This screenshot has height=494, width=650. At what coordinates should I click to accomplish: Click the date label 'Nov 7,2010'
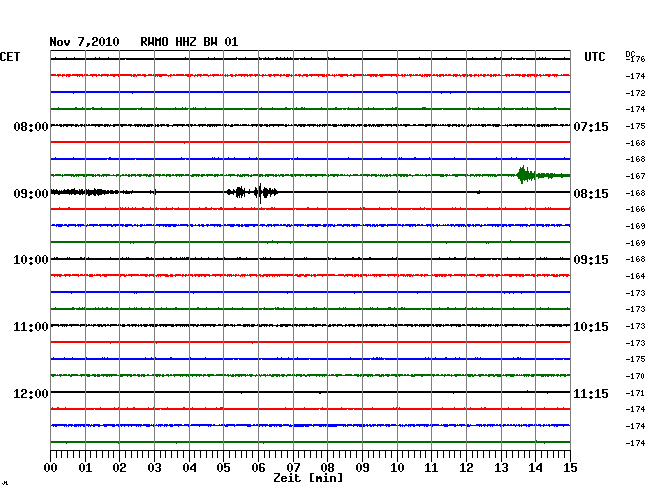84,42
